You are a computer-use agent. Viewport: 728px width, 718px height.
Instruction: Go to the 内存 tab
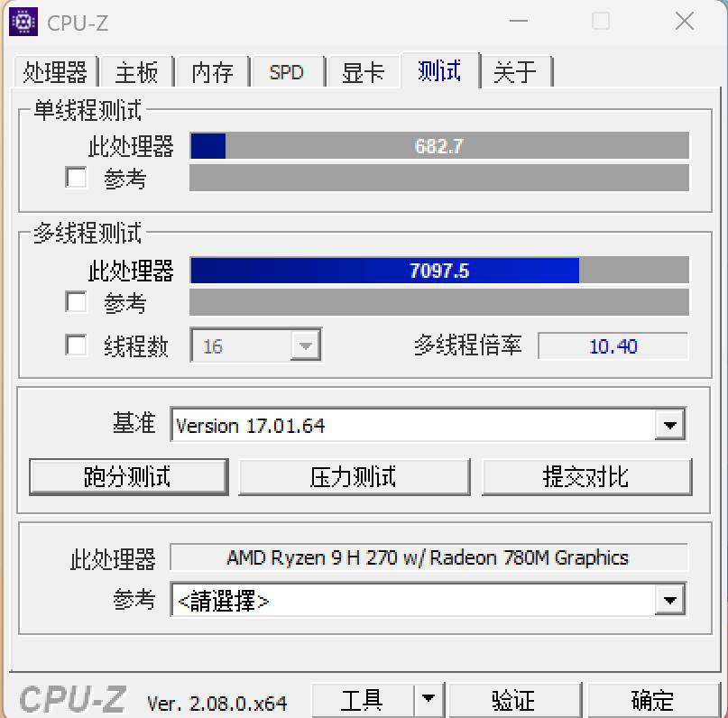coord(212,72)
